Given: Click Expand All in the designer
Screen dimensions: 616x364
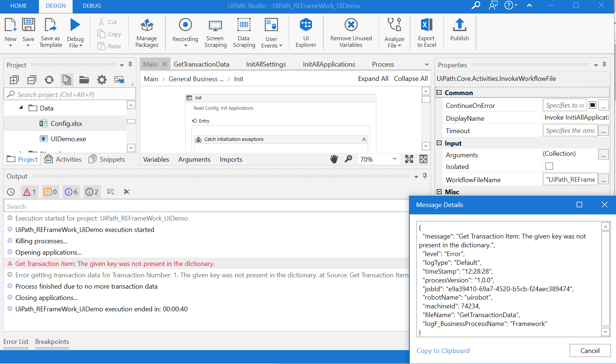Looking at the screenshot, I should [x=373, y=79].
